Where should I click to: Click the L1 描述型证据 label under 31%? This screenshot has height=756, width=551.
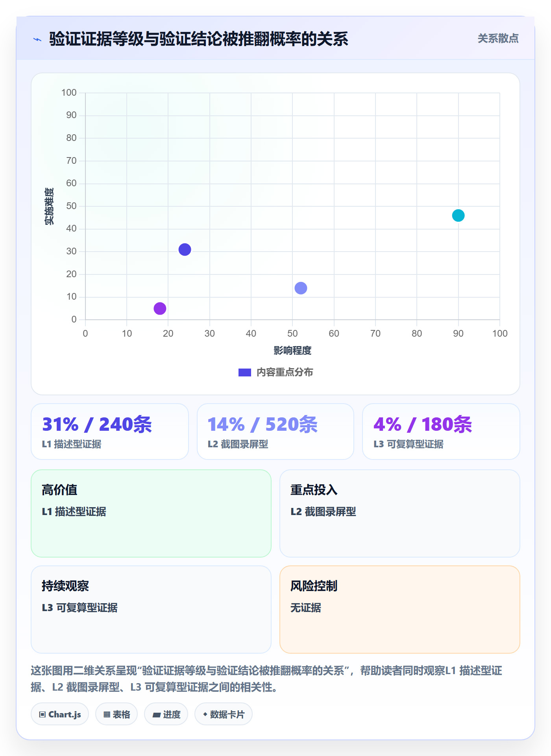pyautogui.click(x=72, y=444)
